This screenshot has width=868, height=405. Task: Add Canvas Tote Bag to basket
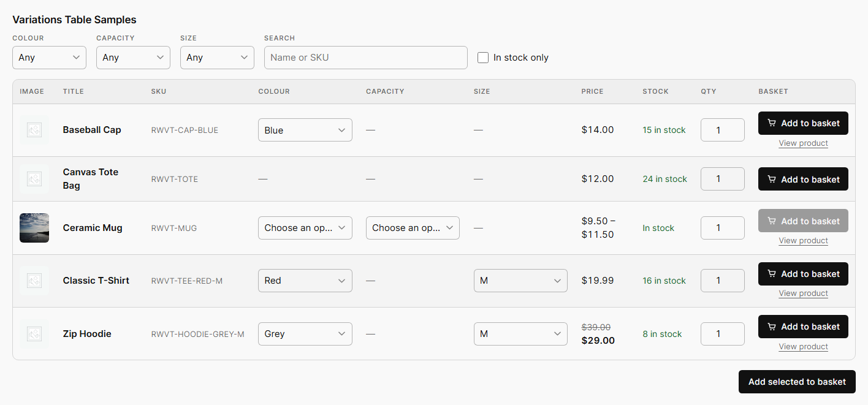tap(803, 179)
